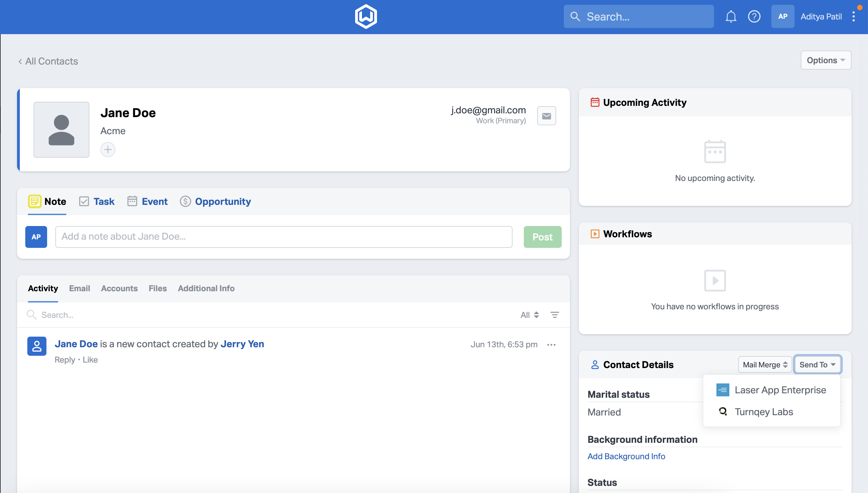The width and height of the screenshot is (868, 493).
Task: Open the Additional Info tab
Action: point(206,288)
